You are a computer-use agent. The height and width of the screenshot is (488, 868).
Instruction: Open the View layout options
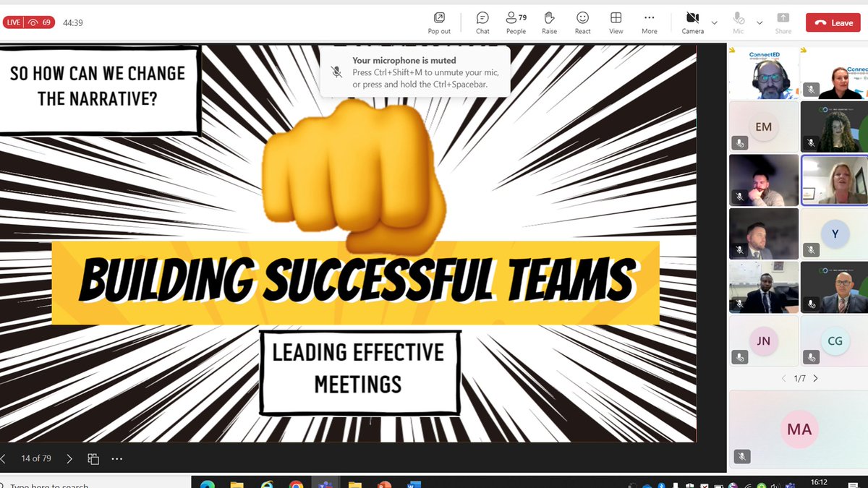click(x=616, y=22)
